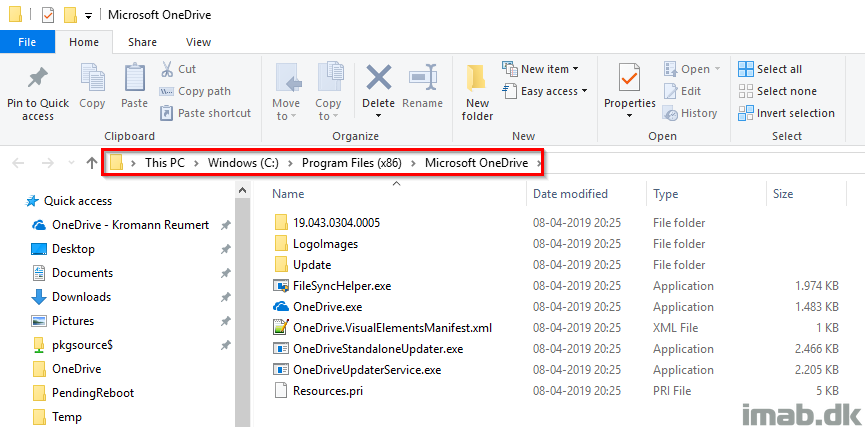Click Windows (C:) in address bar
Screen dimensions: 865x427
click(x=243, y=163)
